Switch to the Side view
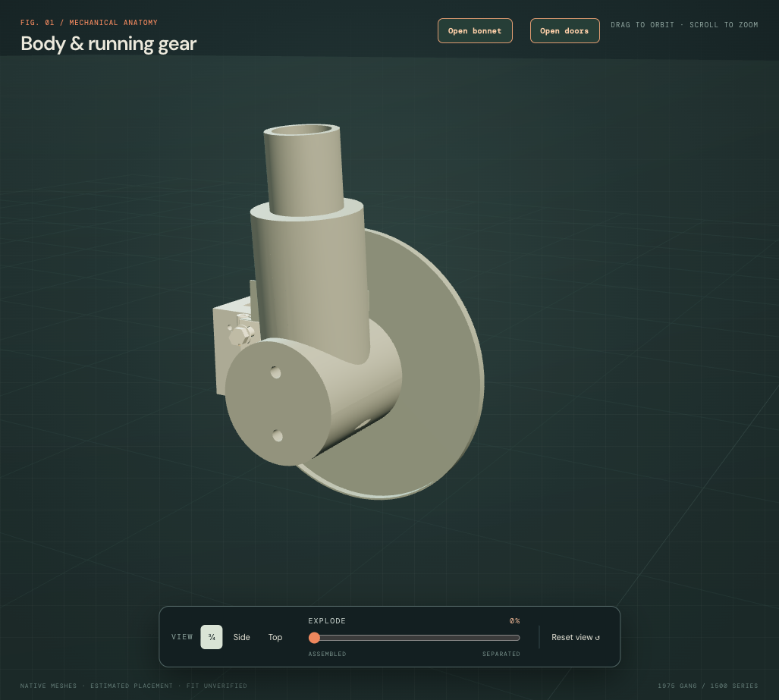Viewport: 779px width, 700px height. [x=241, y=637]
